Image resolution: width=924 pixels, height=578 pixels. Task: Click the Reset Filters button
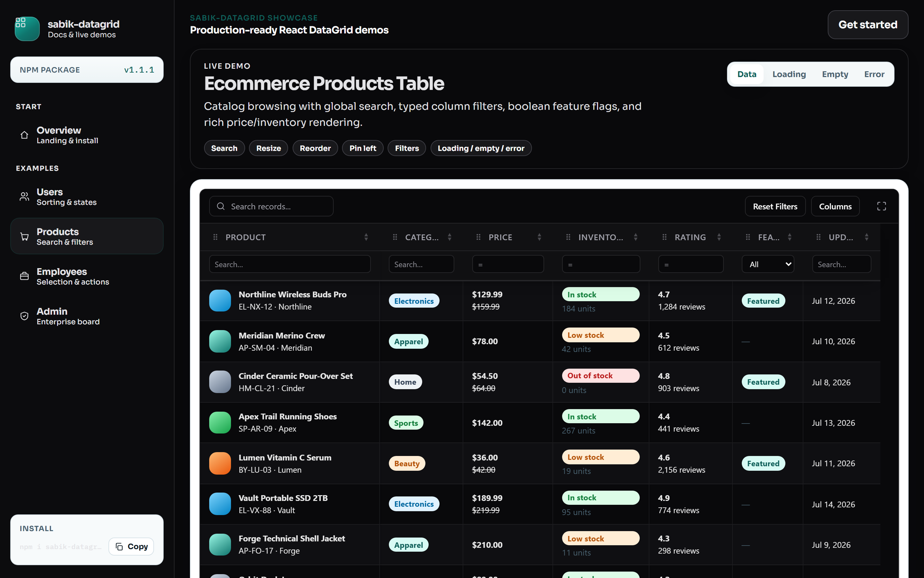(775, 206)
